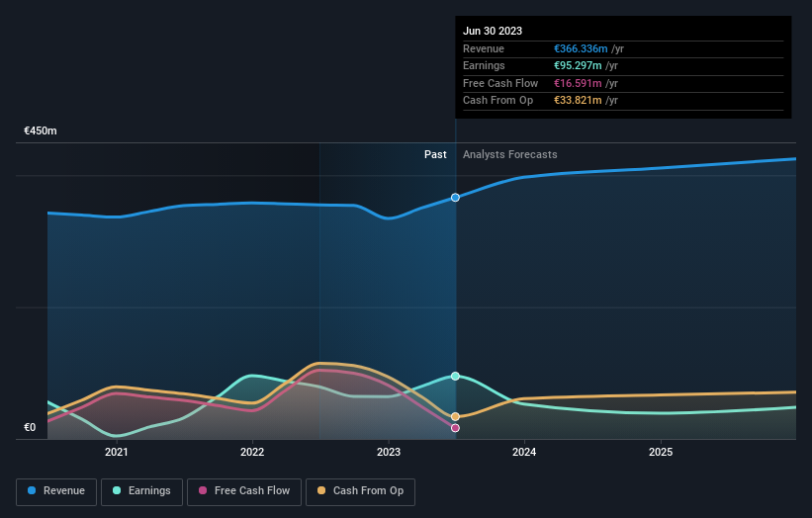Toggle the Revenue legend button
This screenshot has height=518, width=812.
[x=56, y=491]
